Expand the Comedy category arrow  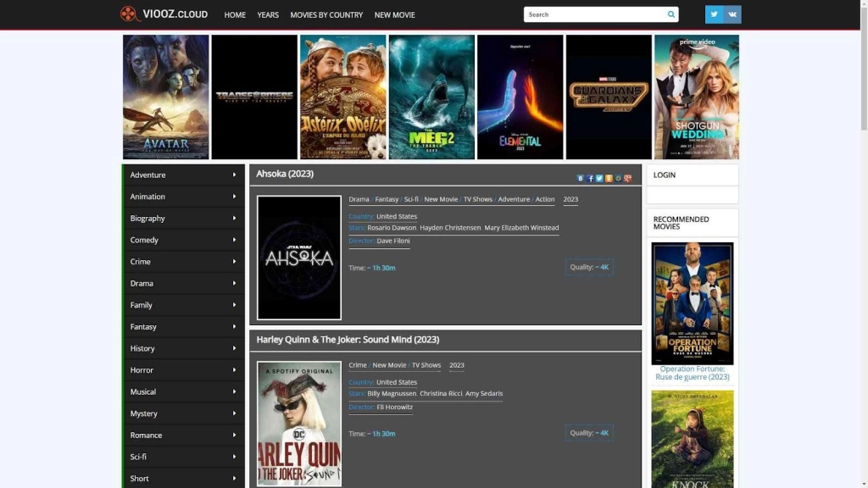(x=234, y=241)
